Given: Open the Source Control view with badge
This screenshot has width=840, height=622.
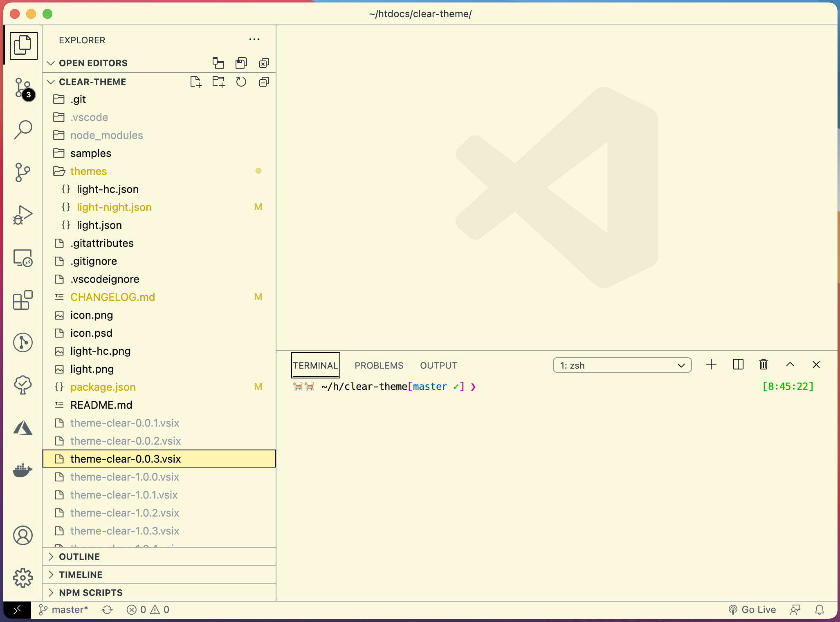Looking at the screenshot, I should coord(23,88).
